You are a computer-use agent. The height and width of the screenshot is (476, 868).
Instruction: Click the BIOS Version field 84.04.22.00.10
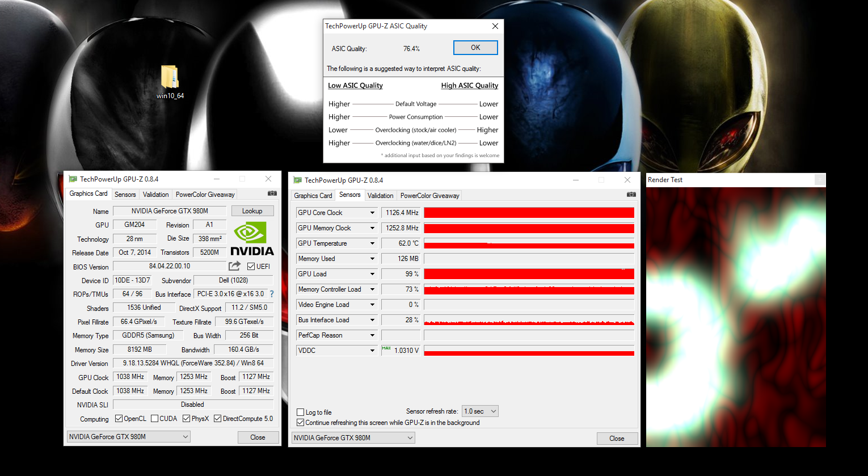170,266
